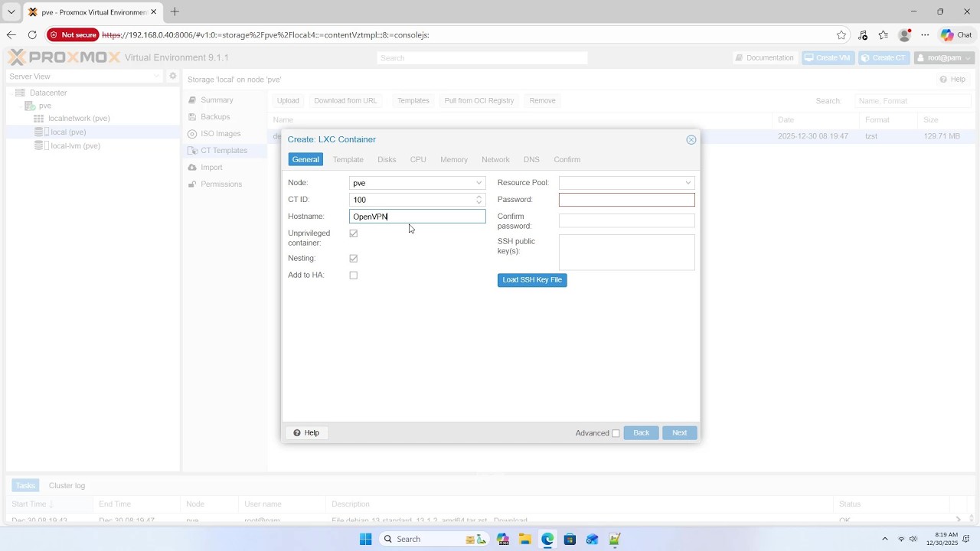Click the tree settings gear icon
980x551 pixels.
(x=173, y=77)
